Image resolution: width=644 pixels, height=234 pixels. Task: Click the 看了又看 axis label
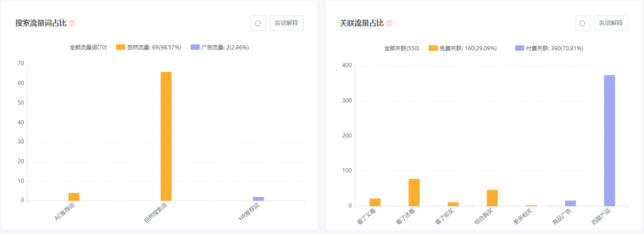coord(367,217)
